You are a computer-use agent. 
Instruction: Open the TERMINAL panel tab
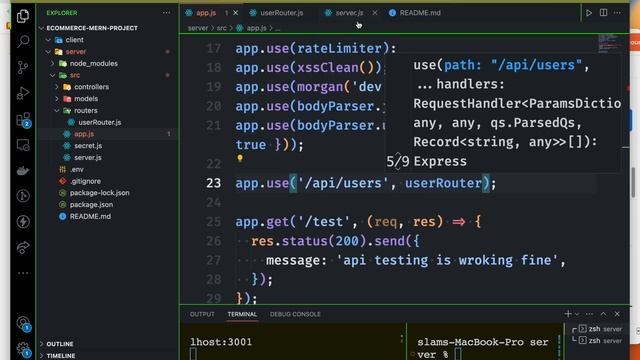pos(242,314)
